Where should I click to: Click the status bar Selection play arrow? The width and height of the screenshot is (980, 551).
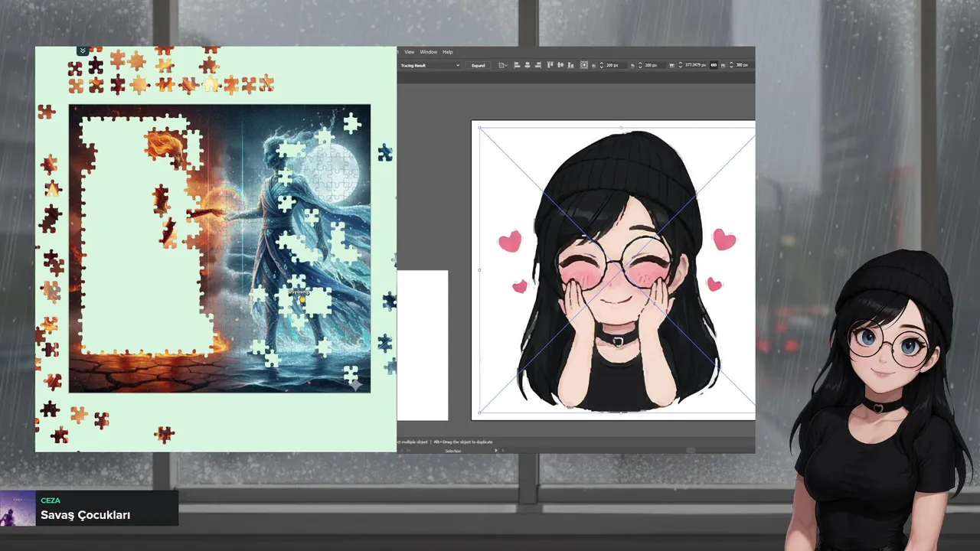496,451
